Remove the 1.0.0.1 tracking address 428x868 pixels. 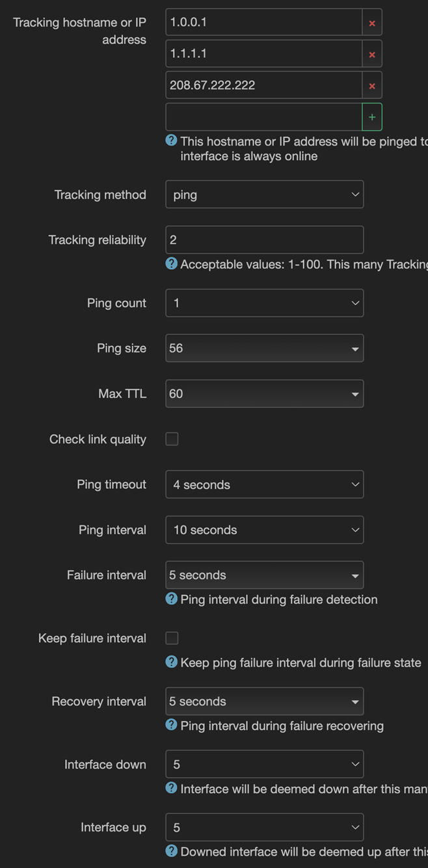[372, 23]
